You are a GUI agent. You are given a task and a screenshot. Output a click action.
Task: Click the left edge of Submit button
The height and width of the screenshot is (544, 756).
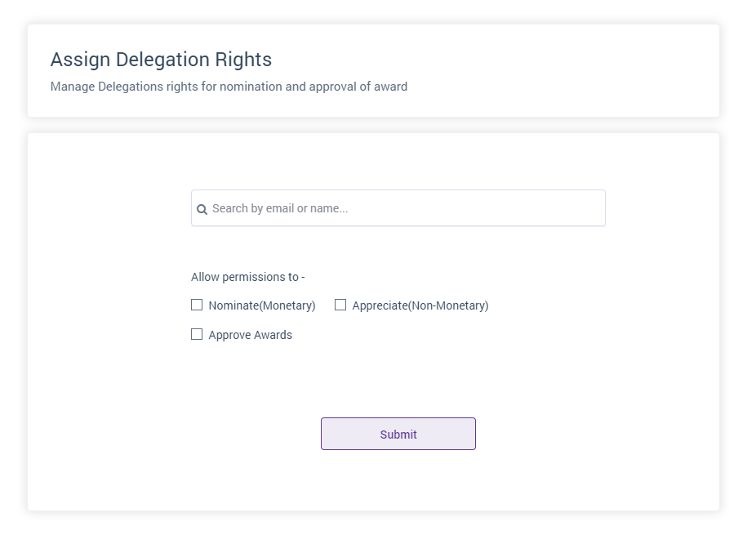pyautogui.click(x=324, y=434)
